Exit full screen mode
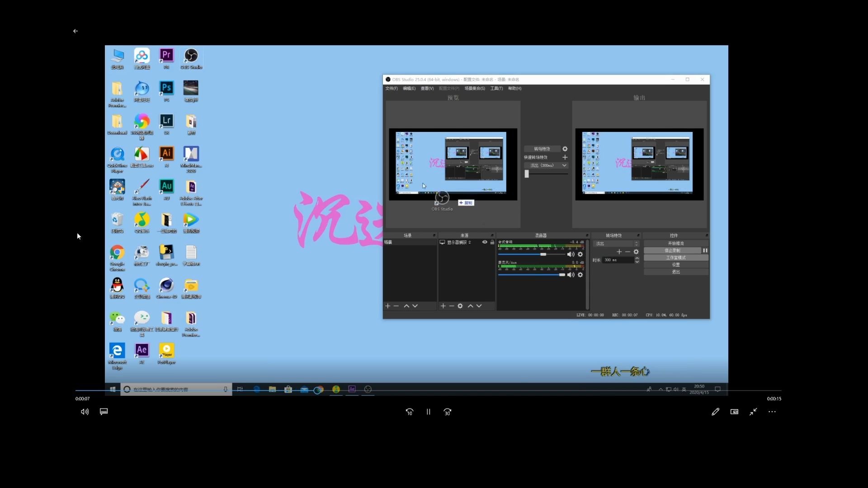868x488 pixels. (x=753, y=412)
